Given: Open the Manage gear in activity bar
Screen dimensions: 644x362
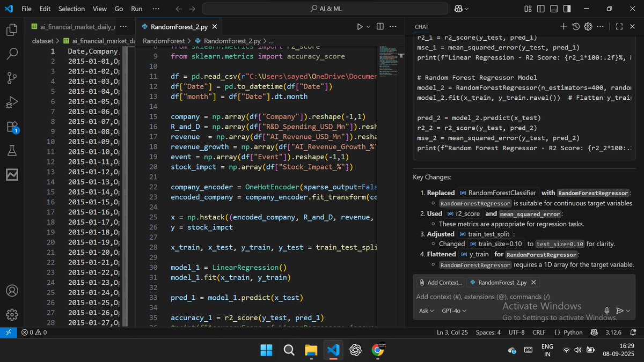Looking at the screenshot, I should click(11, 315).
